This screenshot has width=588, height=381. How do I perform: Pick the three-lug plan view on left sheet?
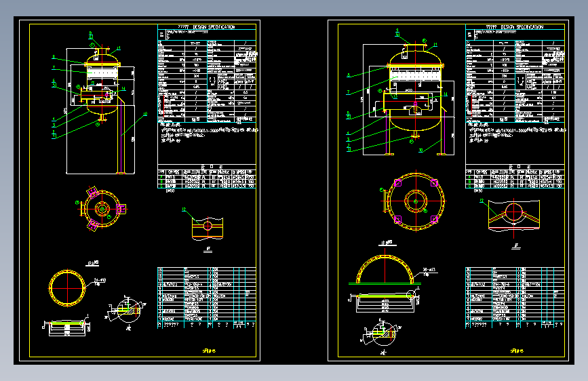pyautogui.click(x=102, y=209)
